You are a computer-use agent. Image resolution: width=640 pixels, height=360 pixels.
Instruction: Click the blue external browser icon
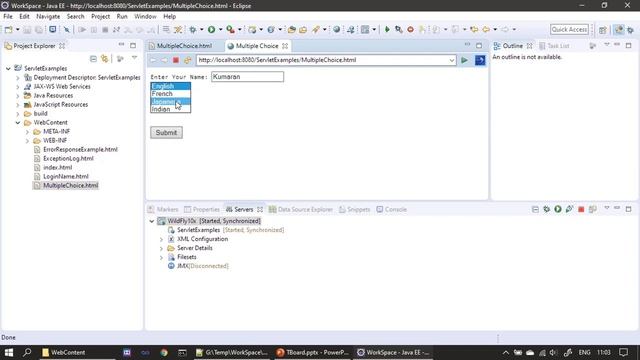point(480,60)
